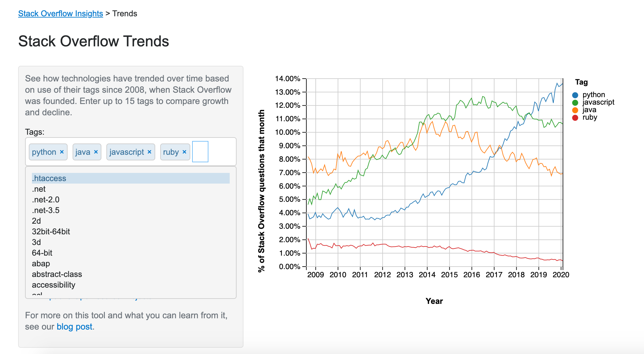Select abstract-class in the dropdown
The image size is (644, 354).
point(131,274)
